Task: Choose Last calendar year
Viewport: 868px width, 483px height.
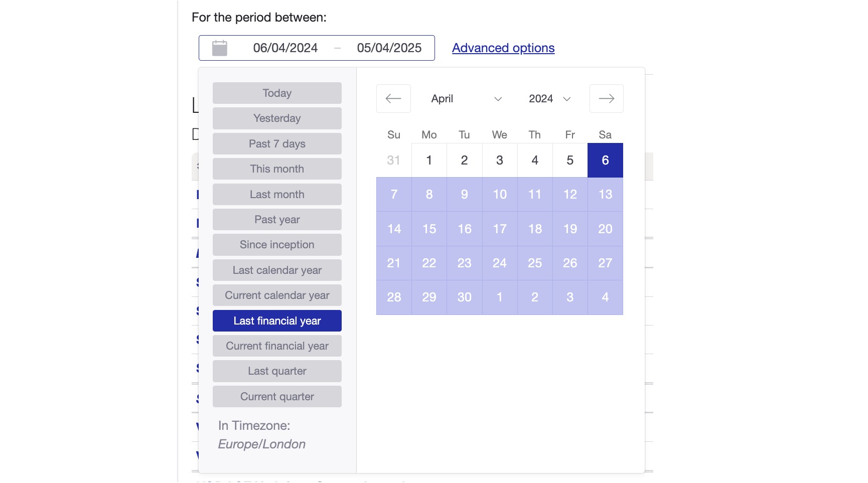Action: tap(276, 270)
